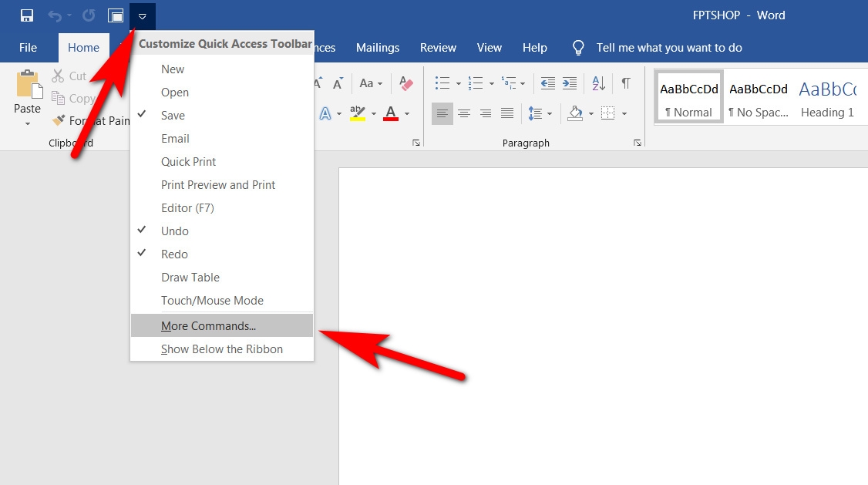Click the Sort icon in Paragraph group
This screenshot has height=485, width=868.
pos(598,83)
